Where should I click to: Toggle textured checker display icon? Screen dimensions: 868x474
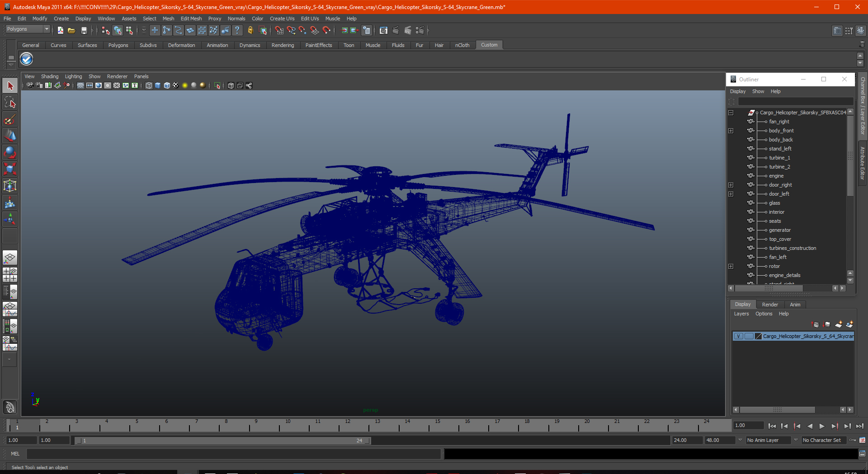pyautogui.click(x=176, y=85)
